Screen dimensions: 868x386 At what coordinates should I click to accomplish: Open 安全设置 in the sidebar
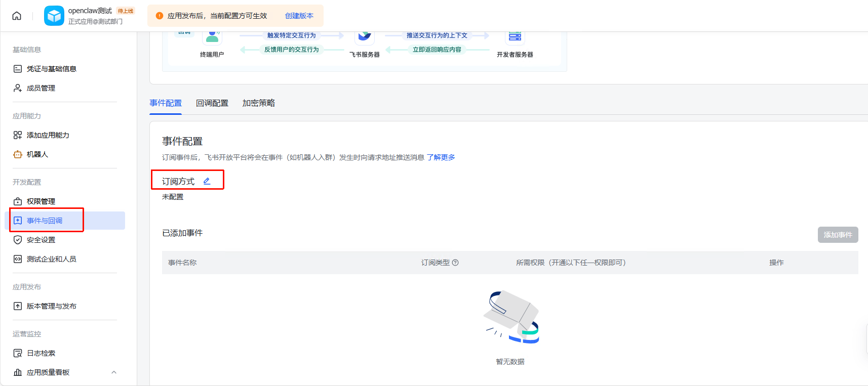click(41, 240)
